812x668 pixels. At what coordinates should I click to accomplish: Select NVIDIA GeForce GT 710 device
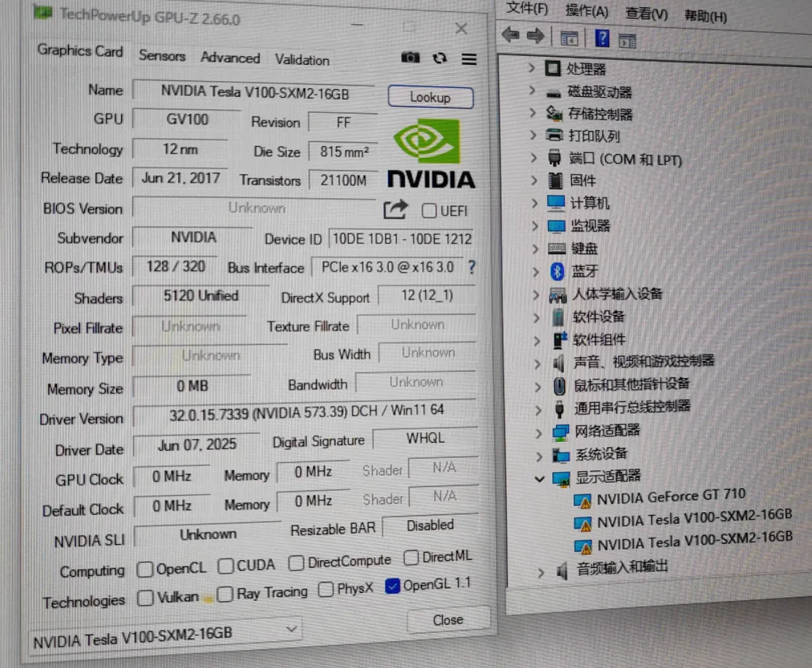point(670,497)
